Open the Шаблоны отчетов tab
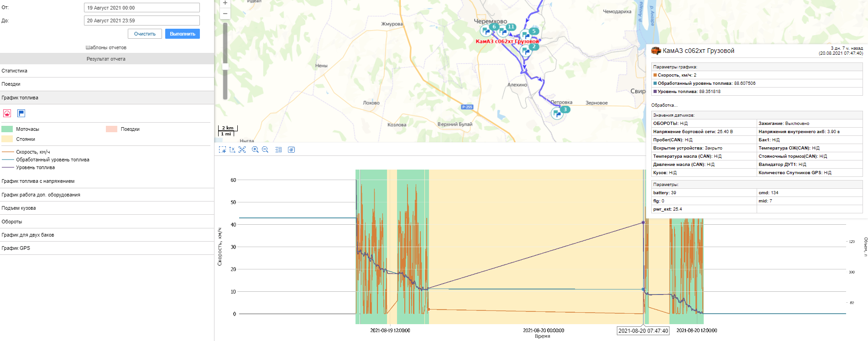The height and width of the screenshot is (341, 868). click(x=106, y=47)
